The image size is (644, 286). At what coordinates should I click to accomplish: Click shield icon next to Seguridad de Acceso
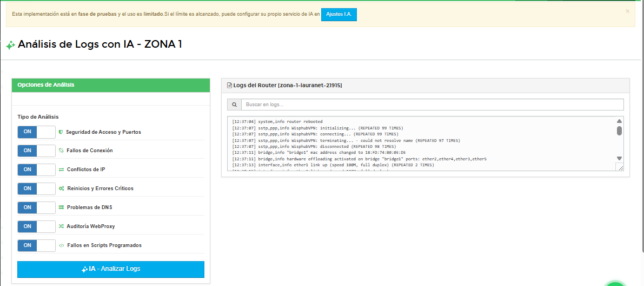pyautogui.click(x=61, y=132)
